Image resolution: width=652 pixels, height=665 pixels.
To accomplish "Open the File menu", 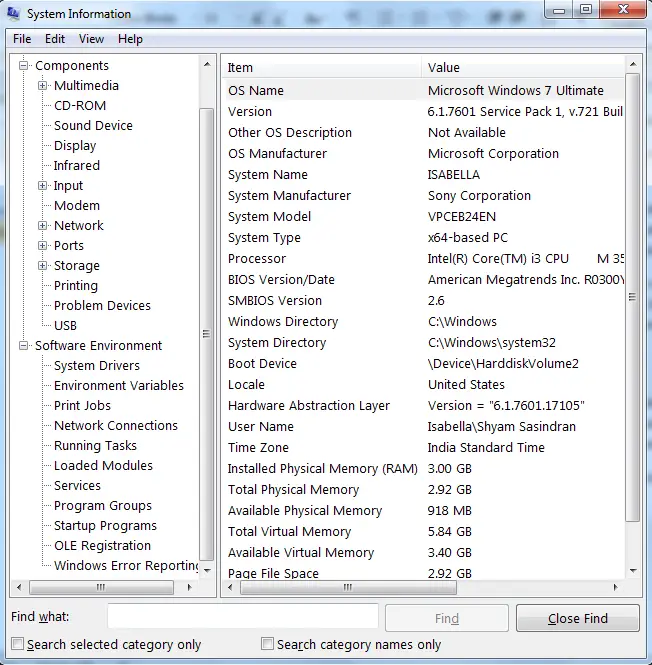I will 22,39.
